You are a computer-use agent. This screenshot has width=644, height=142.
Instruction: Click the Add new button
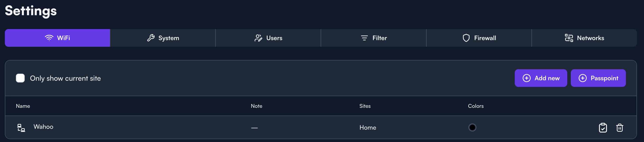coord(541,78)
